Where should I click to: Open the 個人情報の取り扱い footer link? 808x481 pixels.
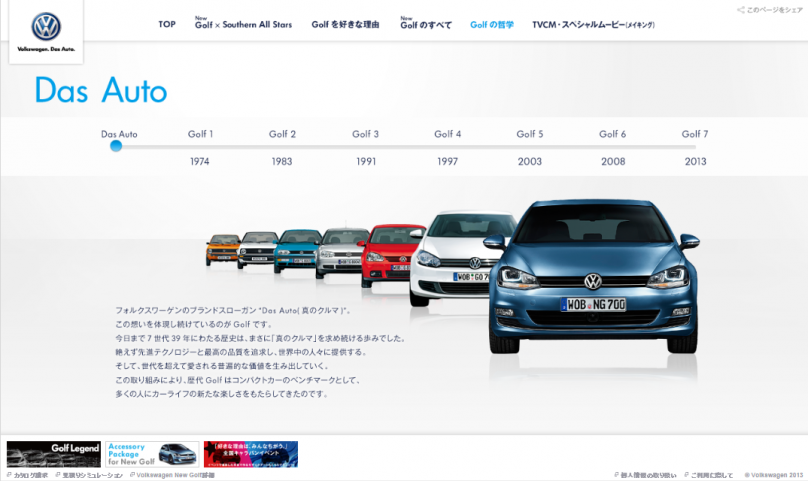click(645, 475)
